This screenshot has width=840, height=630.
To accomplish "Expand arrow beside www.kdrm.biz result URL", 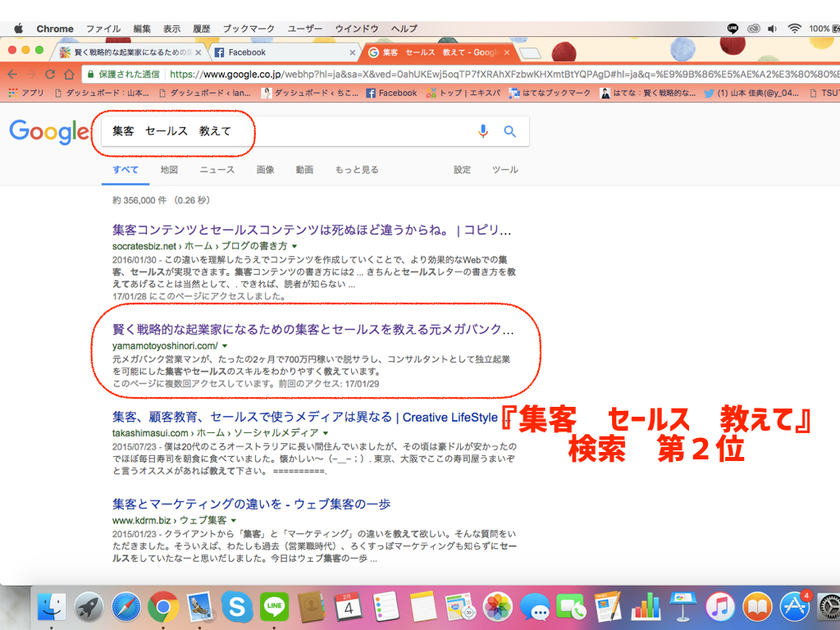I will coord(234,521).
